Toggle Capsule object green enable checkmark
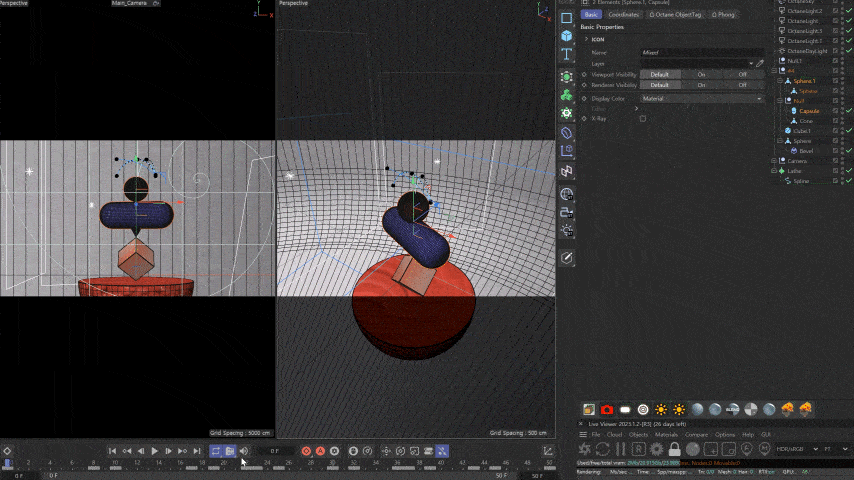 coord(849,111)
